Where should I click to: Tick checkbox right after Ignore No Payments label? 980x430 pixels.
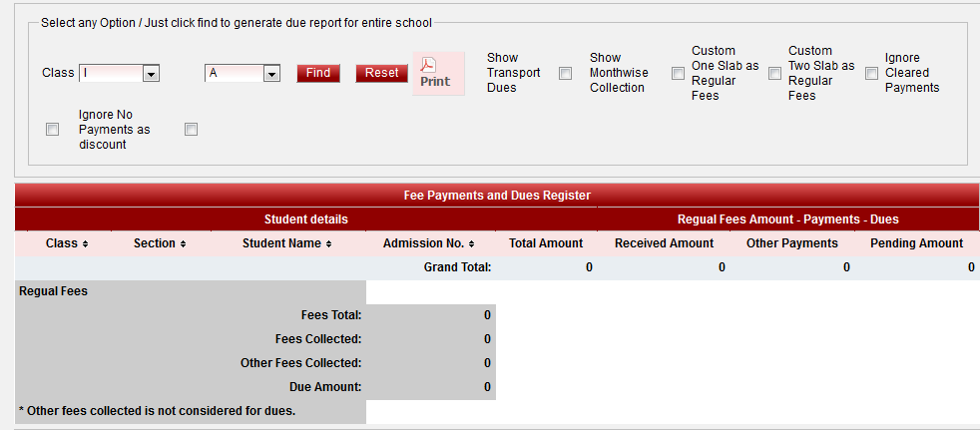click(x=192, y=130)
